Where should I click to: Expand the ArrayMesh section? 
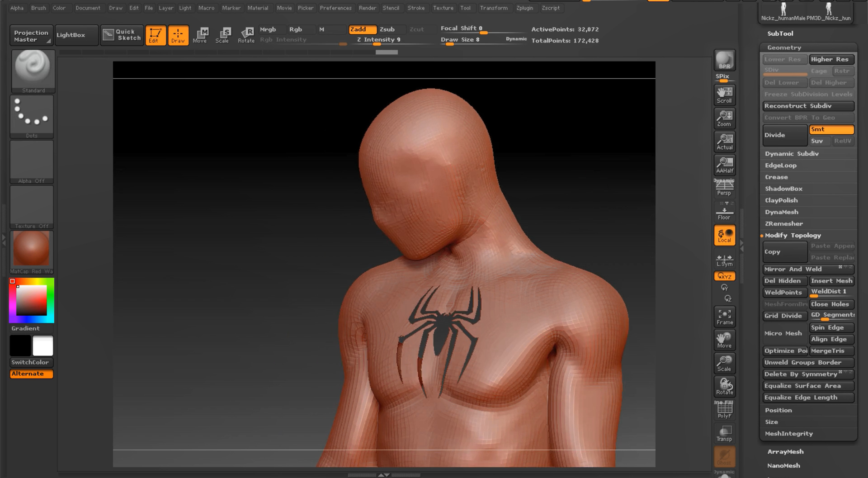785,452
